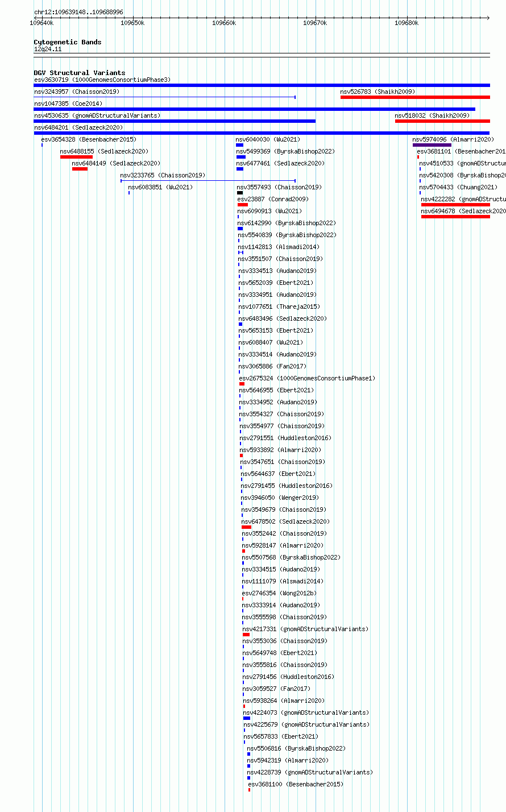Click the nsv1142813 Alsmadi2014 variant label
Image resolution: width=506 pixels, height=812 pixels.
pyautogui.click(x=279, y=247)
